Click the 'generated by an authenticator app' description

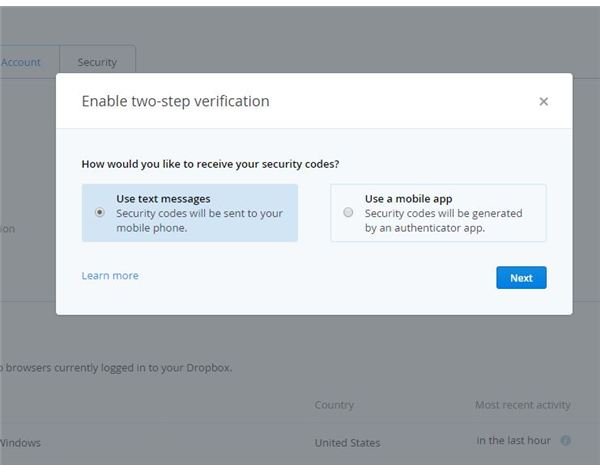443,220
